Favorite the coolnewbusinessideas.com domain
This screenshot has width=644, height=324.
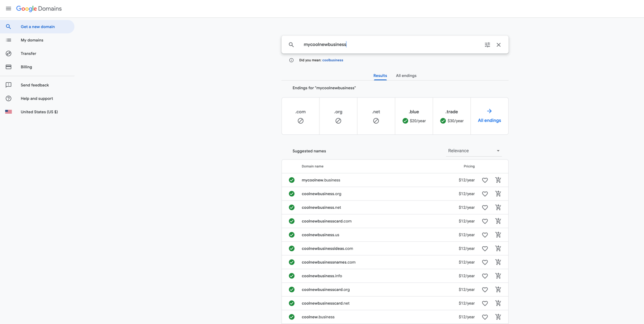(x=485, y=248)
